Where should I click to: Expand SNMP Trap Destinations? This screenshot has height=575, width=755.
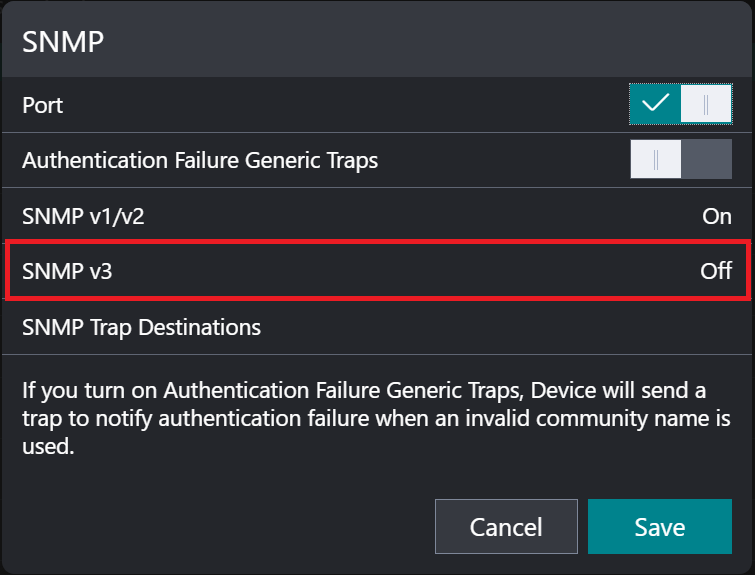pos(377,327)
